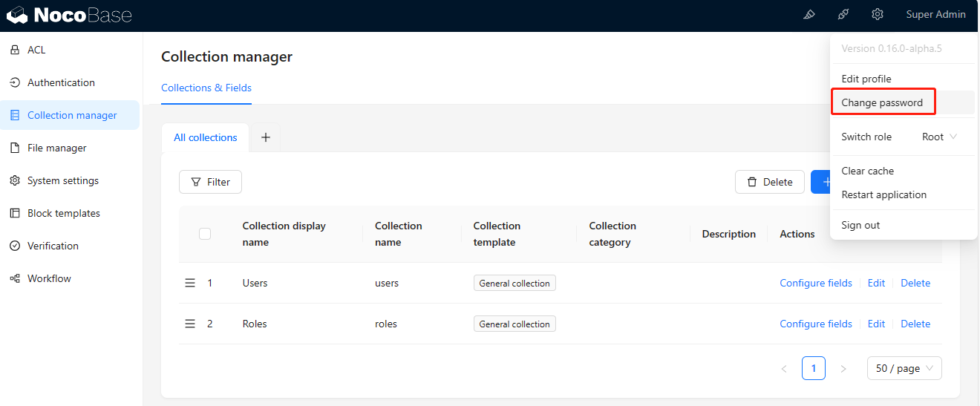Open Workflow settings in sidebar

49,279
